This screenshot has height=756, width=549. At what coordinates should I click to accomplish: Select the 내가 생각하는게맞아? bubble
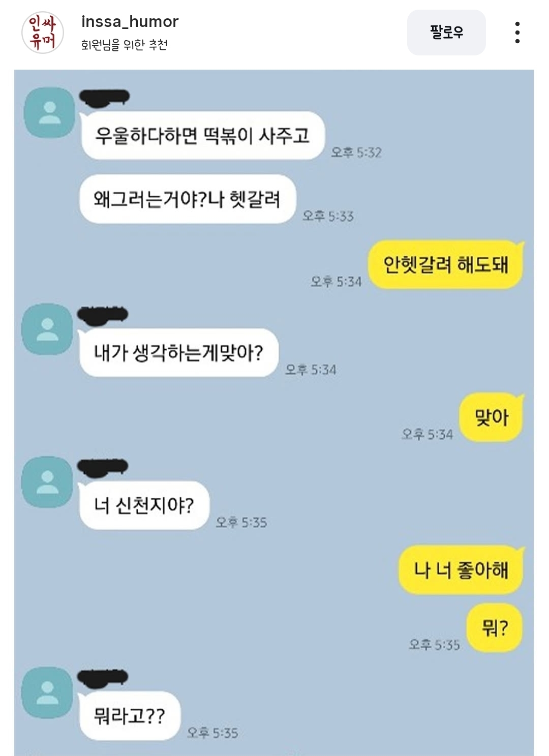(178, 352)
